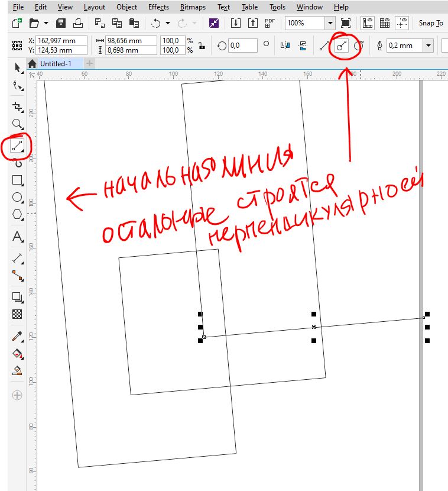Viewport: 448px width, 491px height.
Task: Expand the Open dropdown arrow
Action: (46, 23)
